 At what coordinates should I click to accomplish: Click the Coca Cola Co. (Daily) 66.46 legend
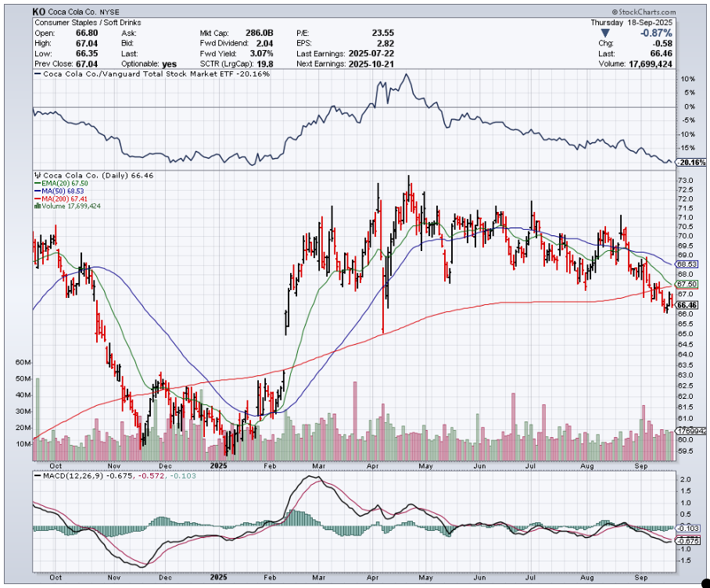click(x=94, y=175)
